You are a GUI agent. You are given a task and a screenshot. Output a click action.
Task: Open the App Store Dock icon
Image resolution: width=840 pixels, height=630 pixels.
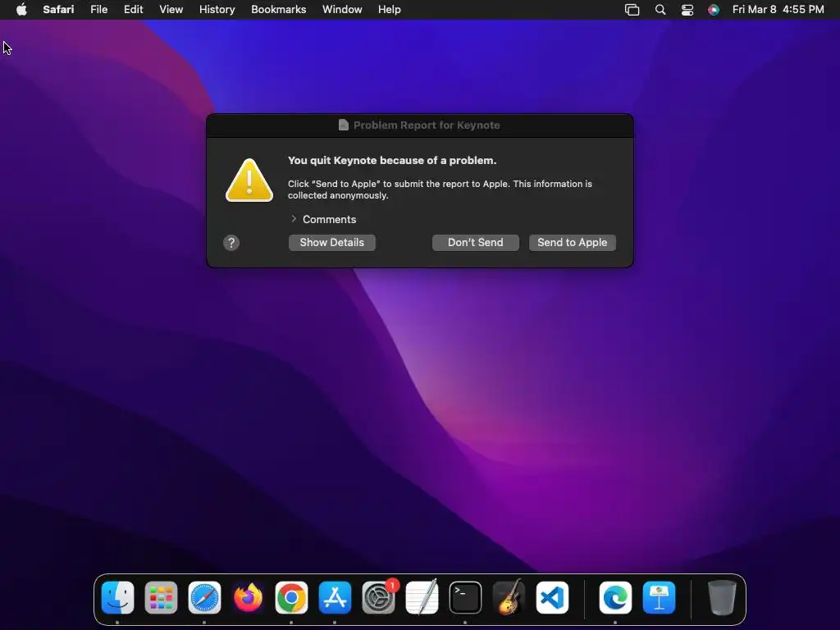[335, 597]
